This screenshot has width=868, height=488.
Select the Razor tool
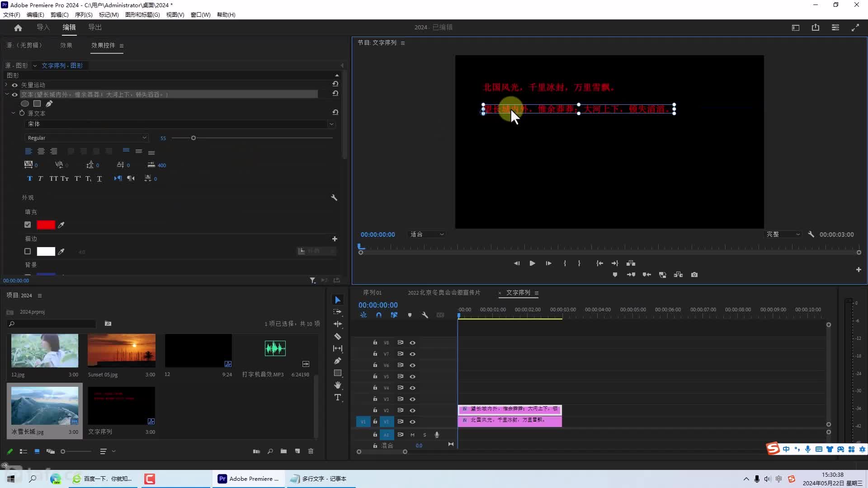tap(337, 336)
